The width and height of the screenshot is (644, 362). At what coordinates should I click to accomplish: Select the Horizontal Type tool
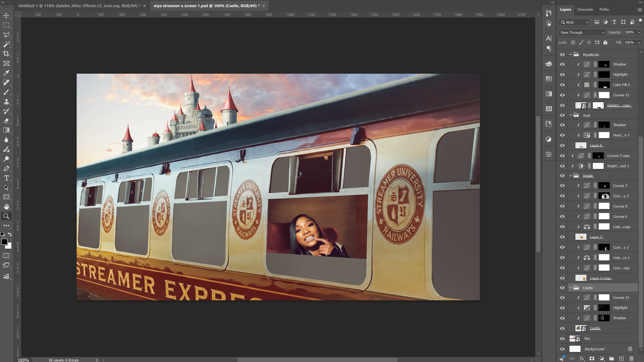coord(6,178)
